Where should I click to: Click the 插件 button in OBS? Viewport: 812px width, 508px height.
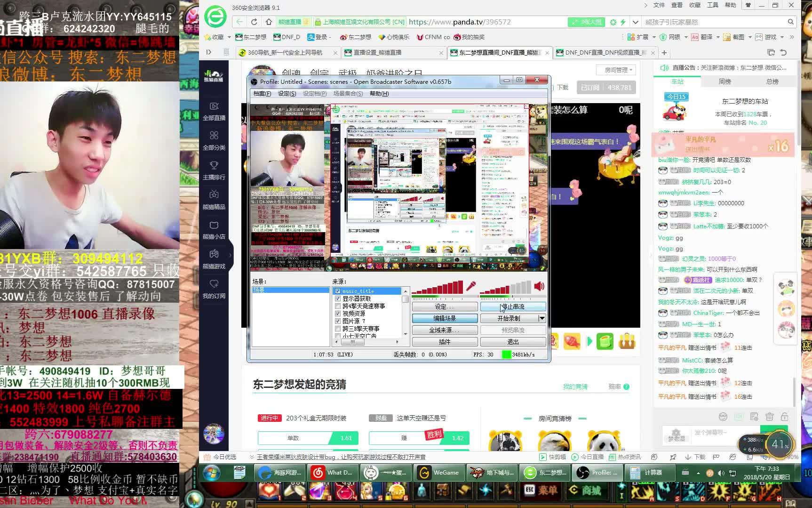[x=445, y=342]
